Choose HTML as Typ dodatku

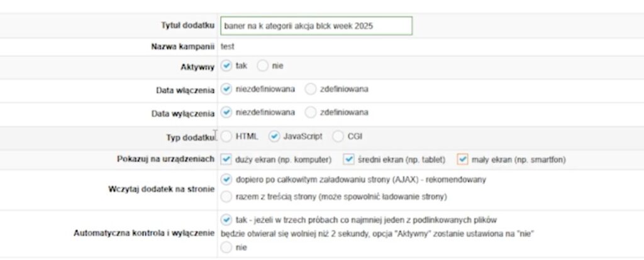coord(227,136)
